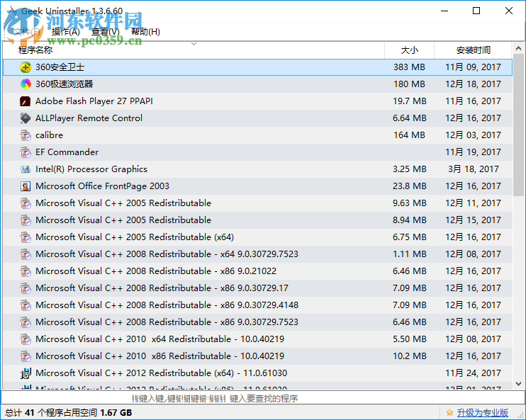The height and width of the screenshot is (420, 526).
Task: Click the 360极速浏览器 colorful icon
Action: tap(26, 84)
